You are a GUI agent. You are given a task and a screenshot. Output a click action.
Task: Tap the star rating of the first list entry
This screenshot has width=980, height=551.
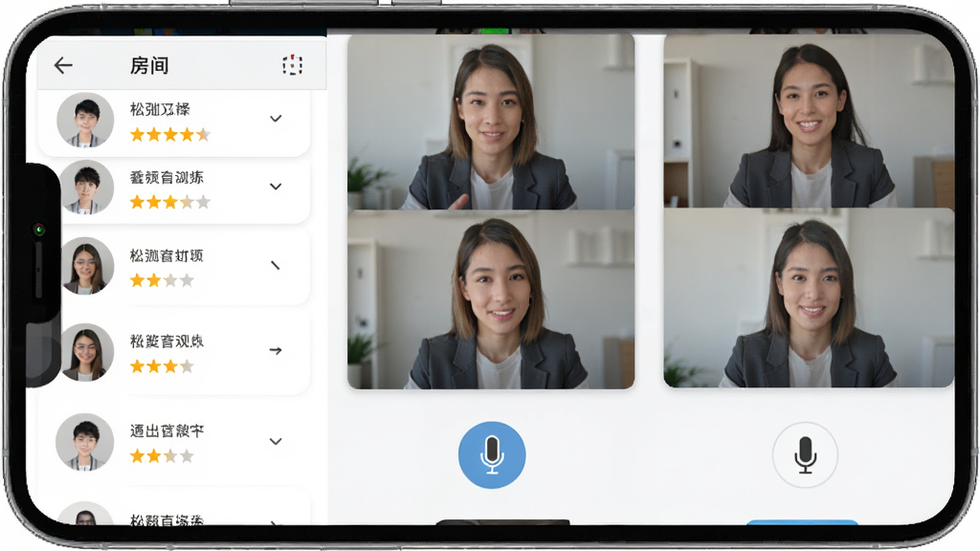170,134
